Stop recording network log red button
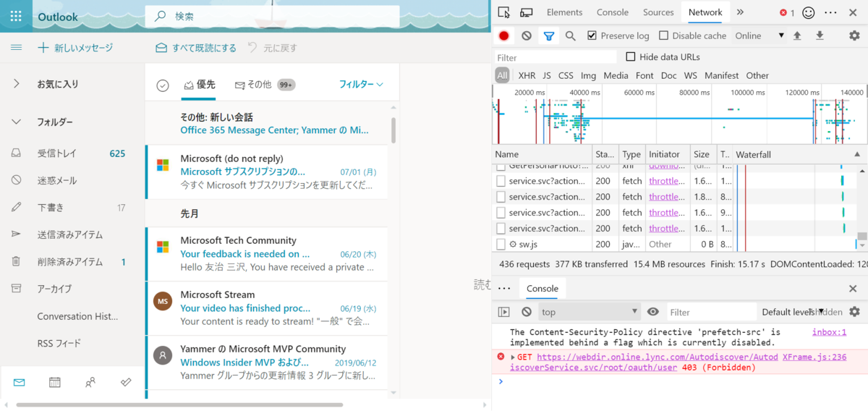Viewport: 868px width, 411px height. click(504, 35)
